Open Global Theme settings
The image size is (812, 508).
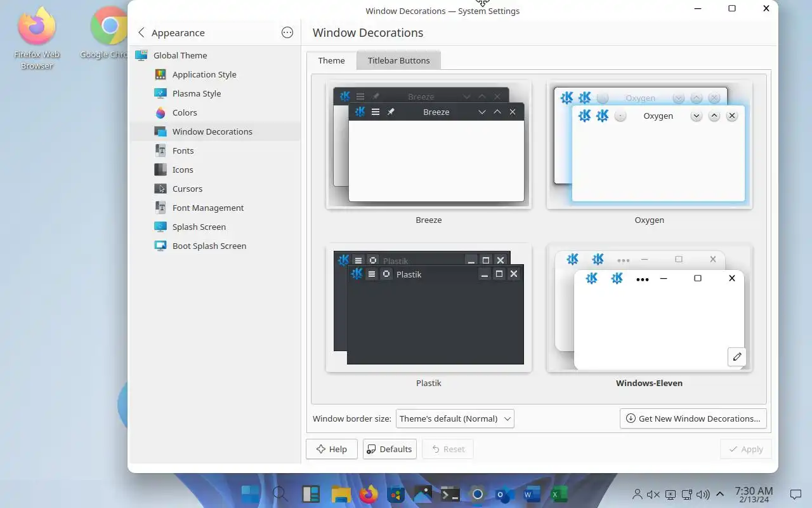[x=215, y=55]
